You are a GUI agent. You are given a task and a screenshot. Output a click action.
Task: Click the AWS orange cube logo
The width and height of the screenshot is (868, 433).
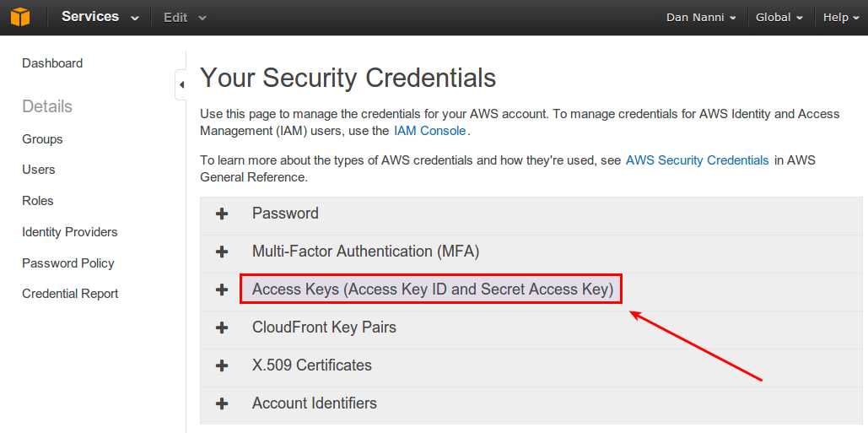[x=19, y=17]
